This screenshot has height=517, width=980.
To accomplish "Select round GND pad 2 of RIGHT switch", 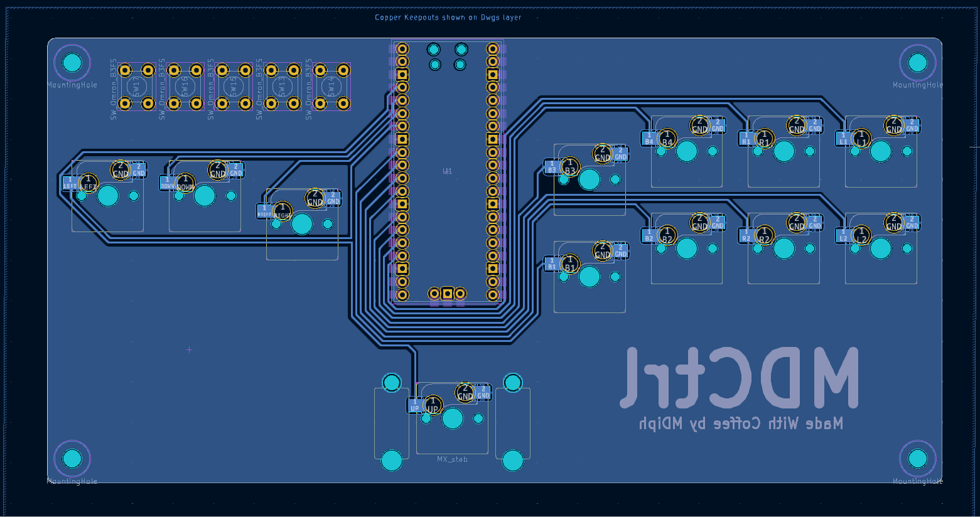I will point(315,198).
